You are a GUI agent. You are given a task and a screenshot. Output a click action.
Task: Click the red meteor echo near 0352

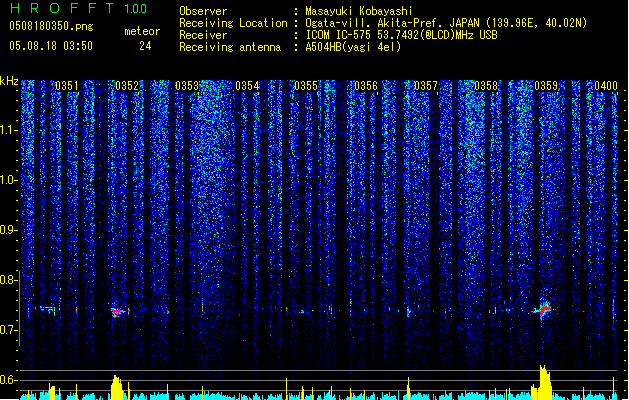(119, 311)
